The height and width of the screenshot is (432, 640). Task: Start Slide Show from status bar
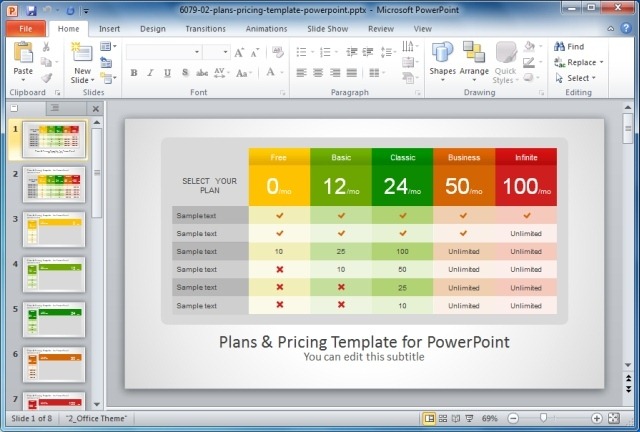click(469, 418)
